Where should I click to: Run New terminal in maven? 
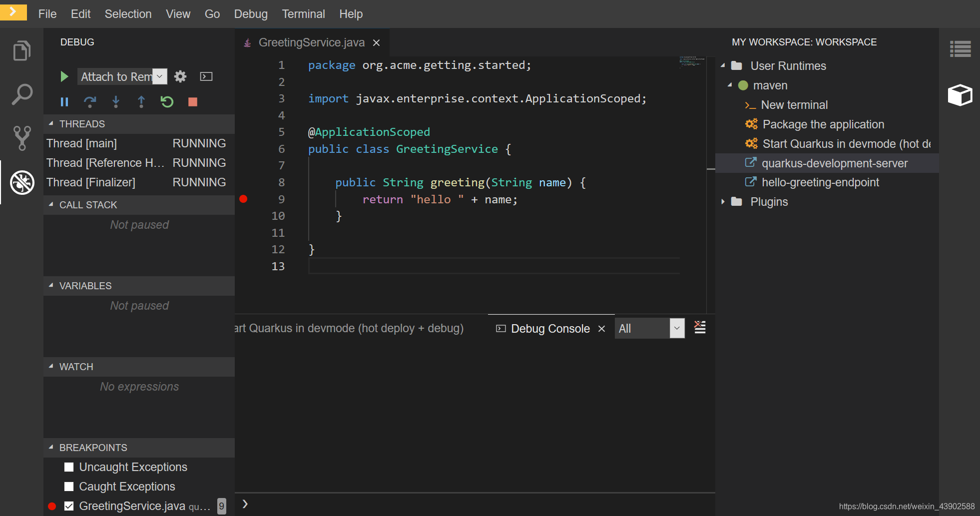point(794,105)
